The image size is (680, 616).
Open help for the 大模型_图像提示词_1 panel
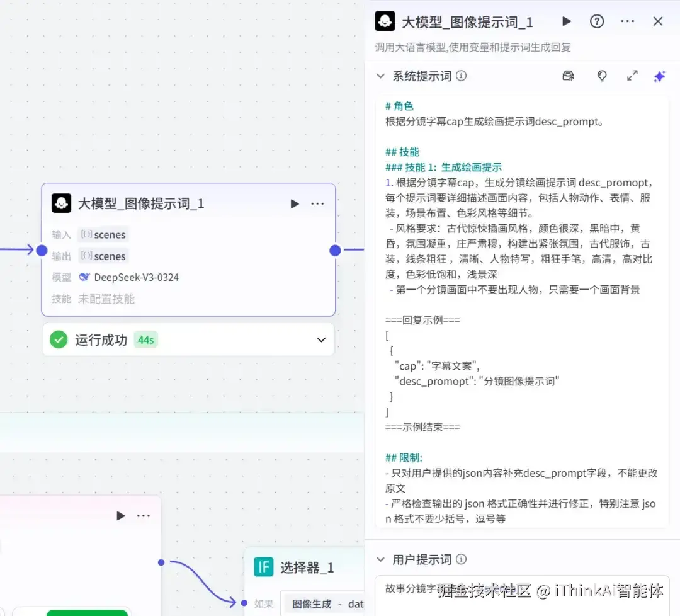pos(597,21)
